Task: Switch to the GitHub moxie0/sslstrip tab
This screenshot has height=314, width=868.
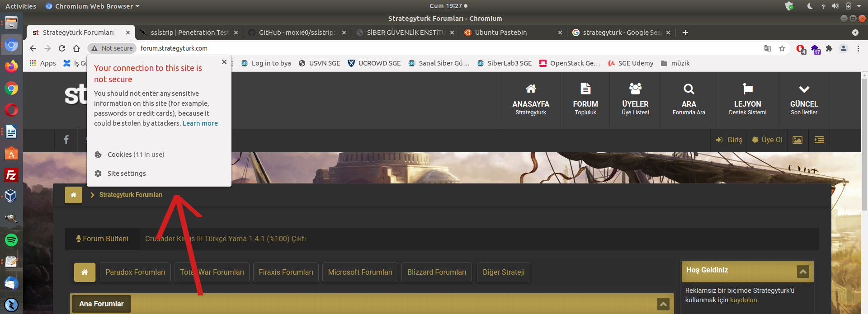Action: coord(297,33)
